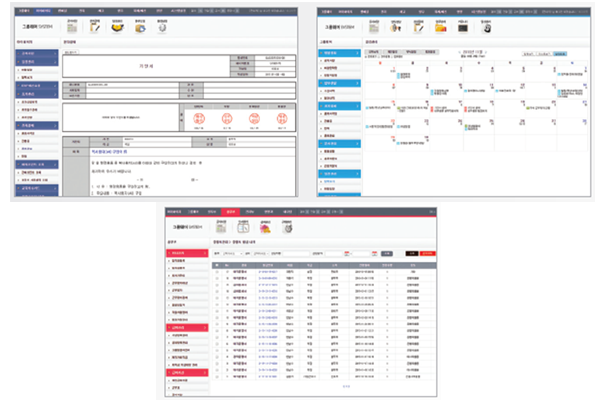Click the yellow folder icon in the calendar window toolbar
Screen dimensions: 600x400
pyautogui.click(x=442, y=28)
